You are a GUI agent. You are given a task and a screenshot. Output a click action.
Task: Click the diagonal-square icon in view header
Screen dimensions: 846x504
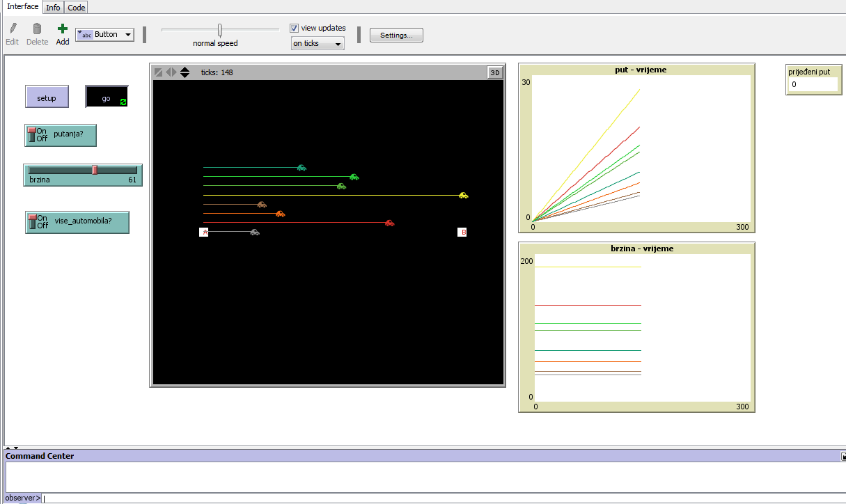pos(159,72)
